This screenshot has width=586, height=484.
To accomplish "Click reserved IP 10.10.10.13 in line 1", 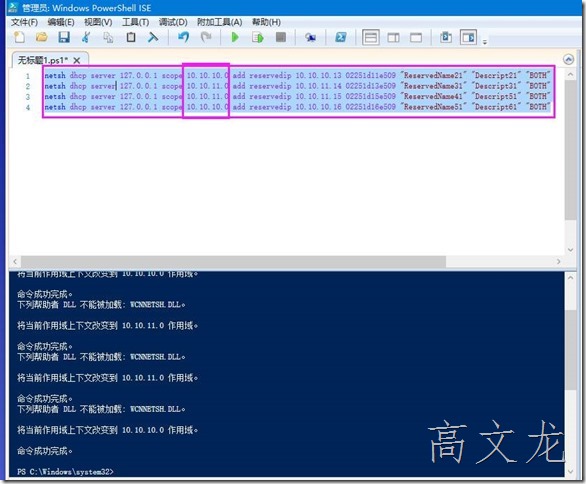I will coord(318,75).
